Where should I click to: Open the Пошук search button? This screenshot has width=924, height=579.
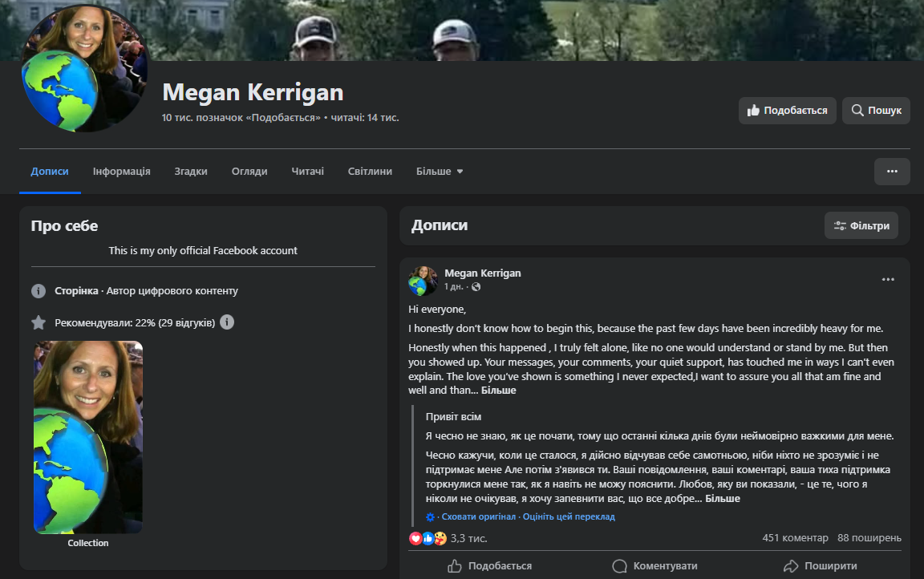[876, 111]
